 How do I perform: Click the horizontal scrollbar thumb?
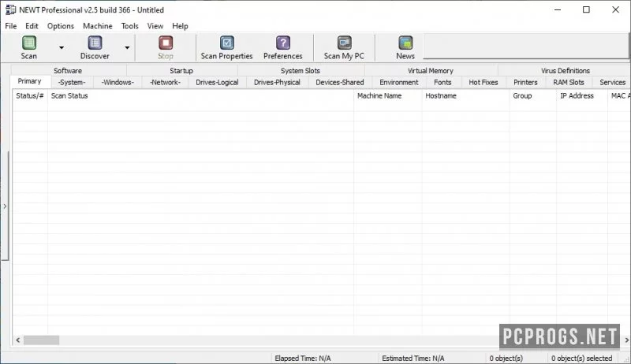42,340
